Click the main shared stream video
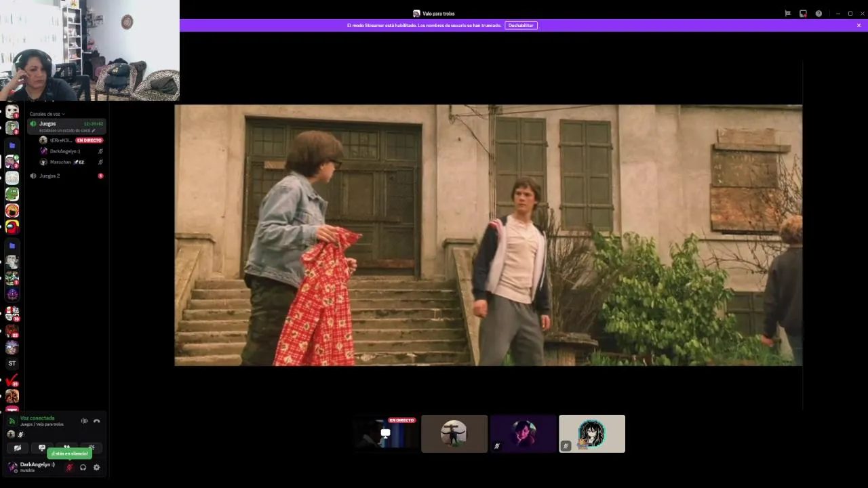Viewport: 868px width, 488px height. click(x=488, y=235)
